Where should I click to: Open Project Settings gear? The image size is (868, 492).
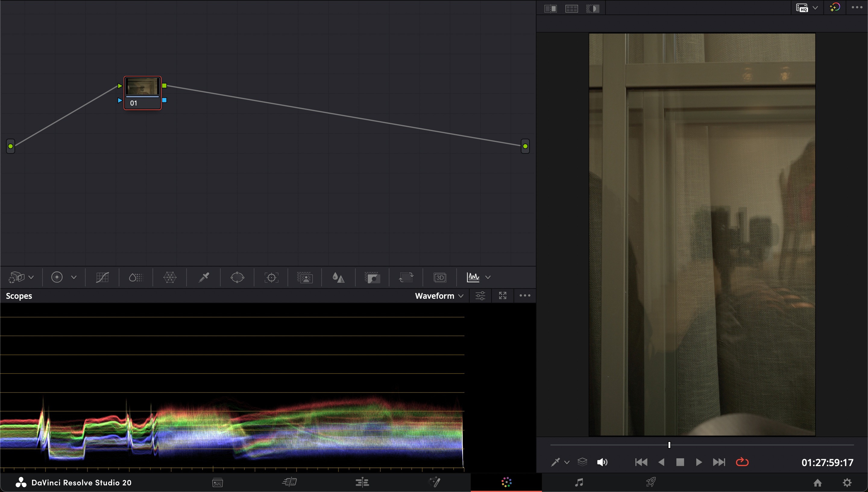(x=847, y=482)
